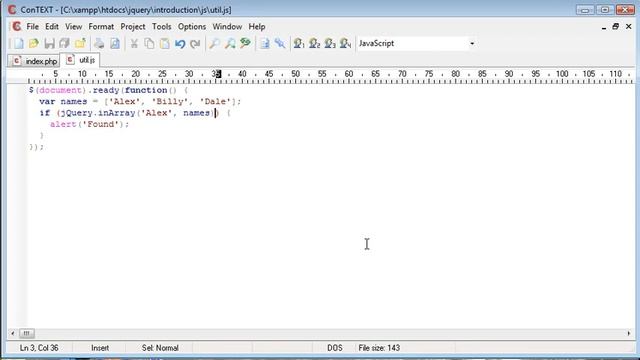The image size is (640, 360).
Task: Click 'File size: 143' in status bar
Action: pos(379,348)
